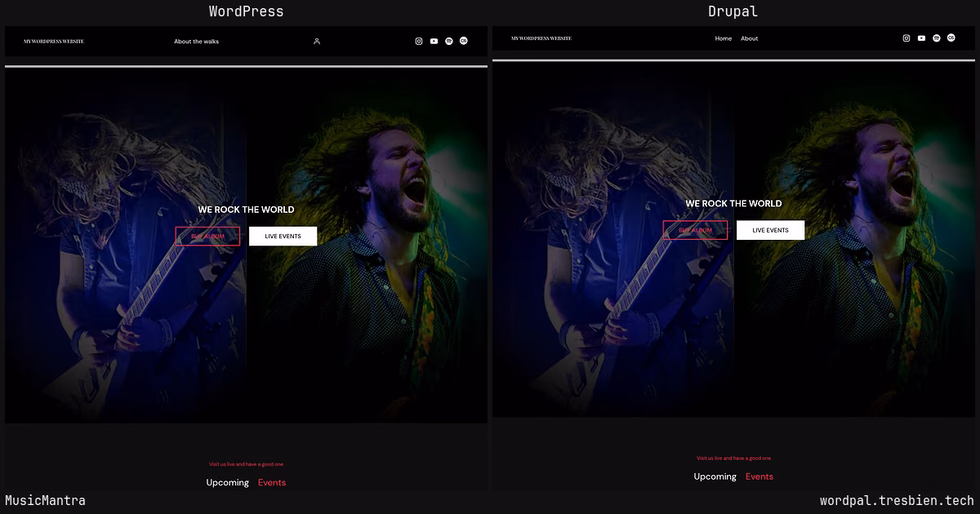Image resolution: width=980 pixels, height=514 pixels.
Task: Click 'Visit us live' tagline in Drupal pane
Action: coord(733,459)
